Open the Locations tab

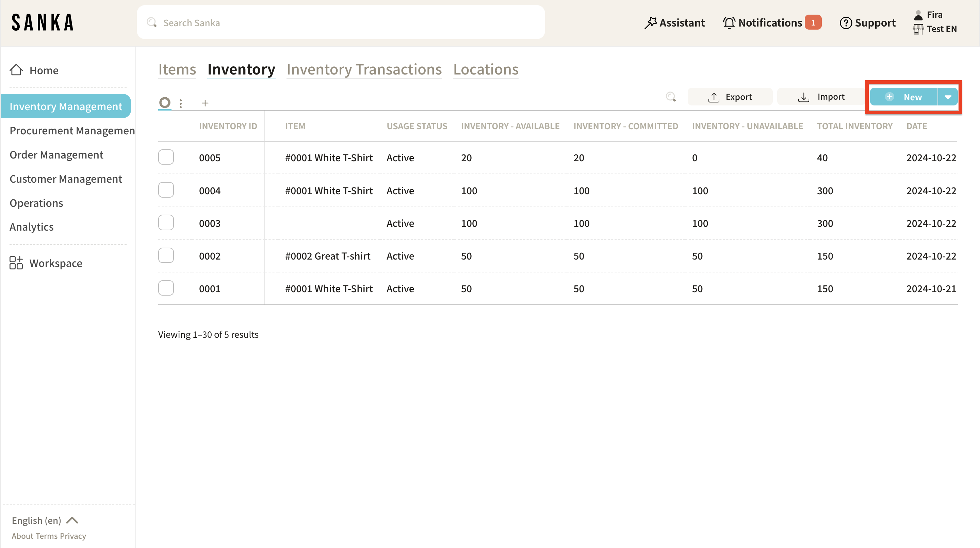(x=486, y=70)
